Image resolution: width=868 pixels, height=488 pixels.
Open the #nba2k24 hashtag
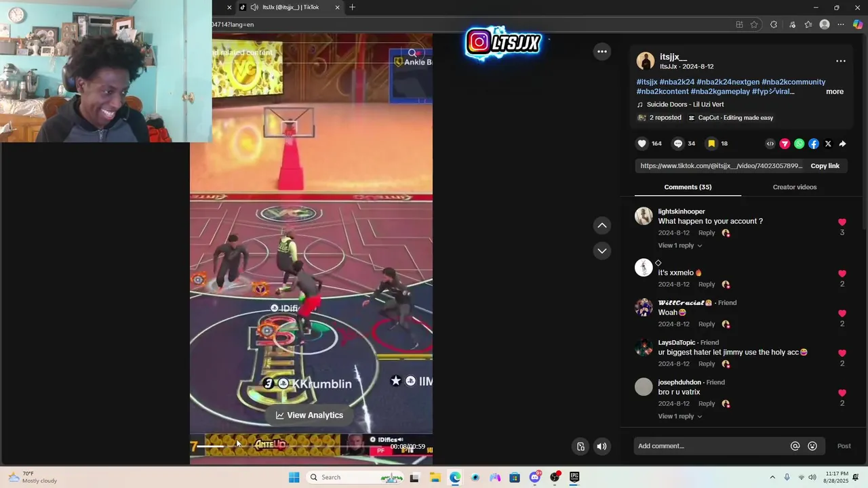[677, 82]
